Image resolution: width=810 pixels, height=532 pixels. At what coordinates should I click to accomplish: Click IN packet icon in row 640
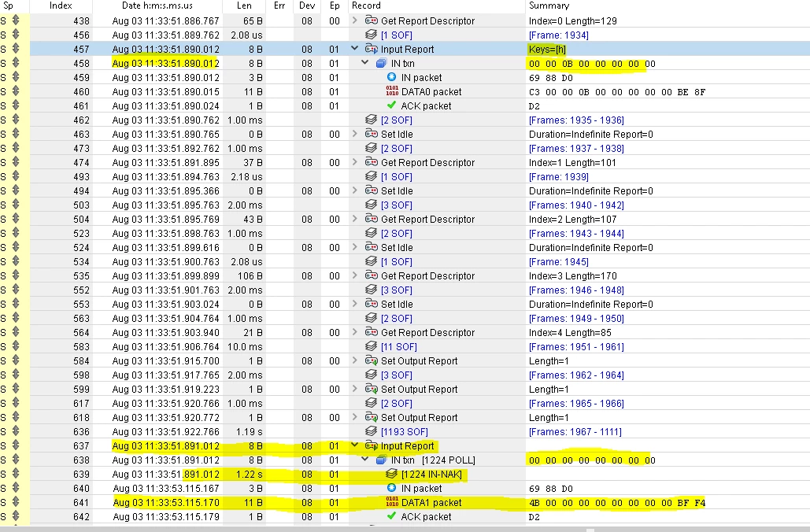click(x=391, y=488)
